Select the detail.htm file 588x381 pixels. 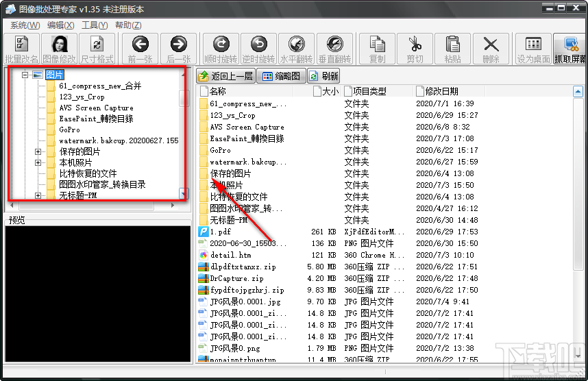[231, 255]
